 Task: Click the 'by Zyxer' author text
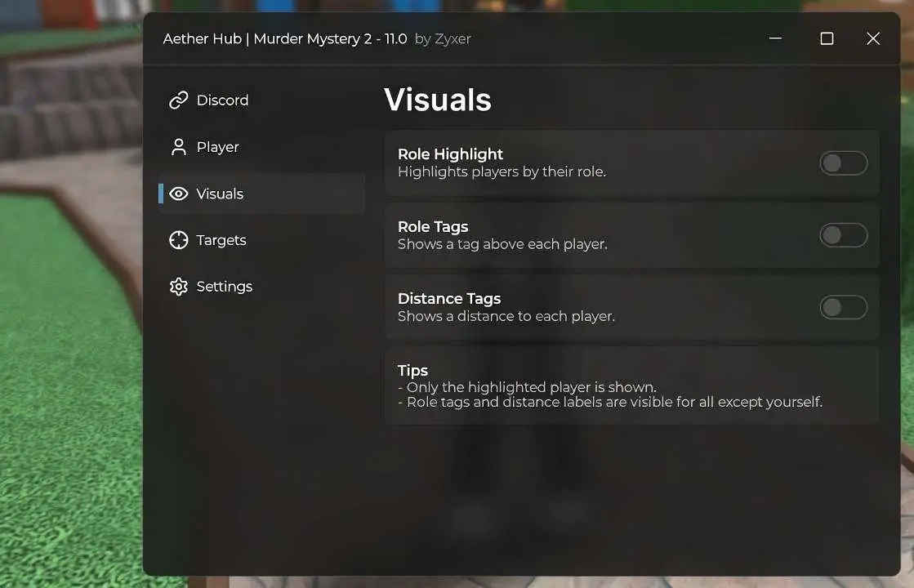(443, 39)
